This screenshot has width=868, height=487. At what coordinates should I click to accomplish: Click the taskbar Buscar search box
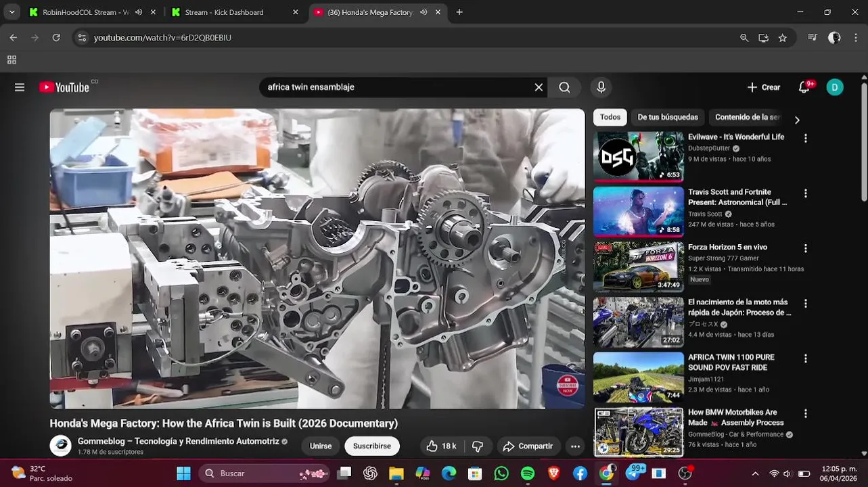(x=264, y=473)
